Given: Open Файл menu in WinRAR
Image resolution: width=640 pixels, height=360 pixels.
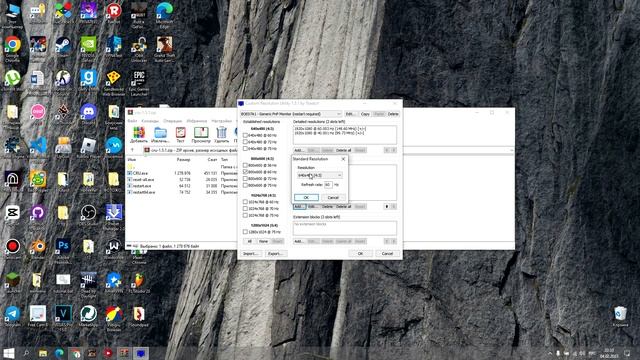Looking at the screenshot, I should tap(132, 121).
